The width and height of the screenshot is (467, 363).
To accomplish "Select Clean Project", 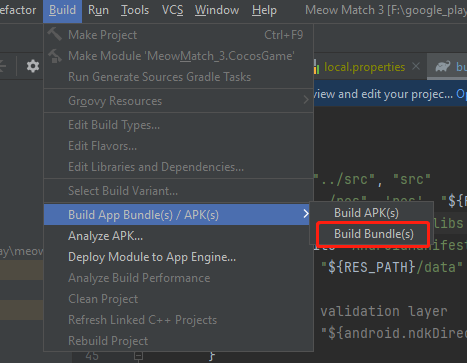I will coord(178,299).
